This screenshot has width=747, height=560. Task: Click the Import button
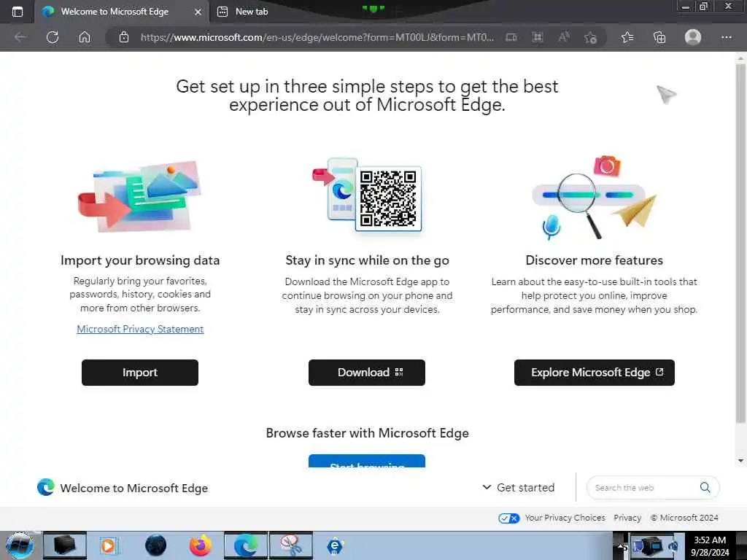(140, 373)
